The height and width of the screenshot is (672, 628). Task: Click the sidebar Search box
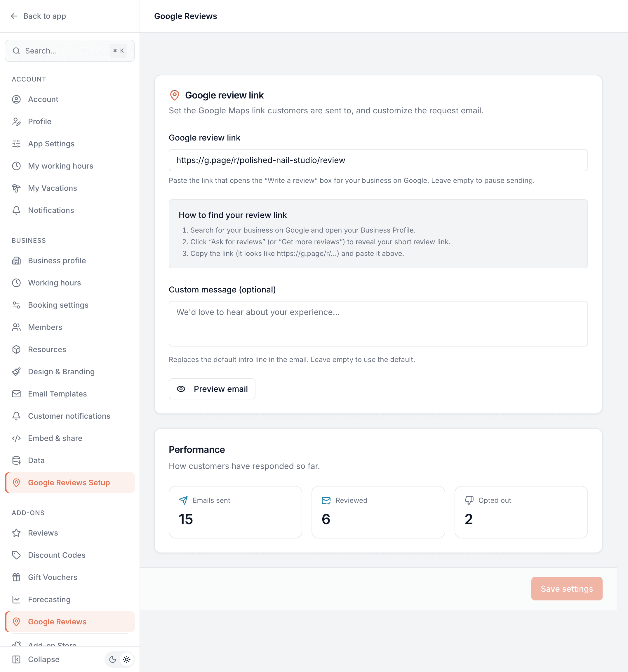[x=69, y=51]
